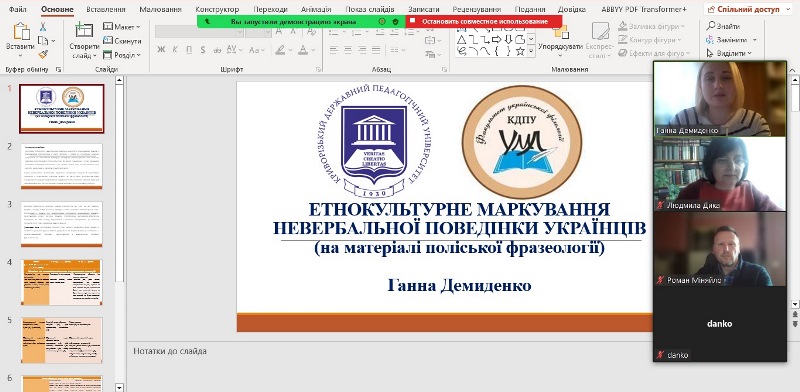Align text right in paragraph group
This screenshot has height=392, width=800.
pyautogui.click(x=362, y=50)
